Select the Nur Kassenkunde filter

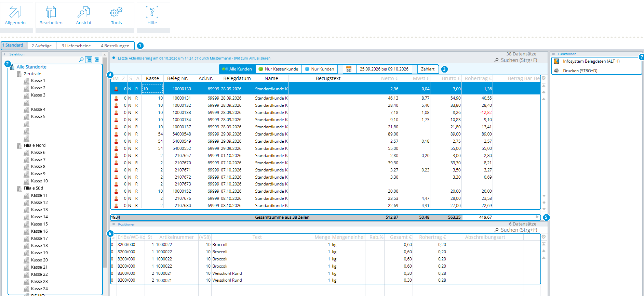278,69
